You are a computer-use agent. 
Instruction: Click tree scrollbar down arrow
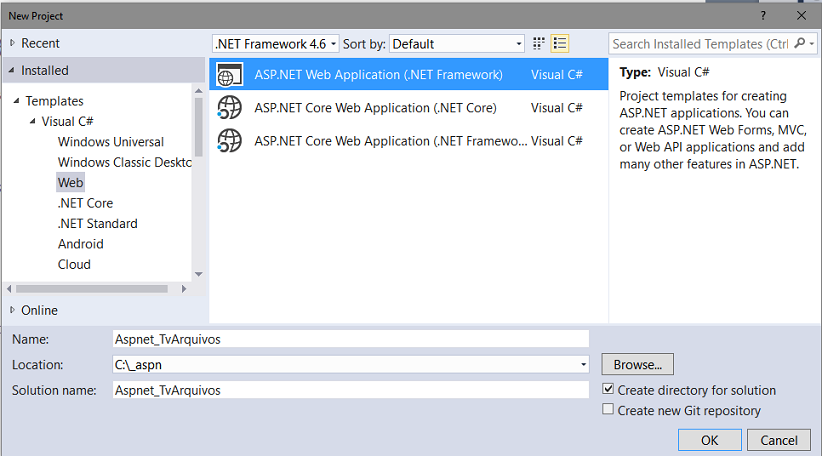click(199, 274)
